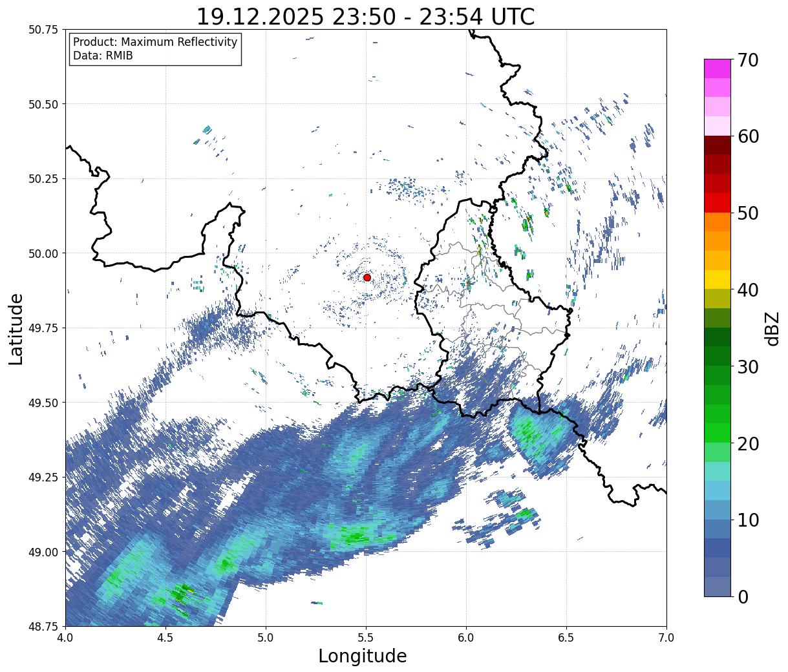Click the latitude tick label "49.00"
This screenshot has height=672, width=788.
pos(43,552)
